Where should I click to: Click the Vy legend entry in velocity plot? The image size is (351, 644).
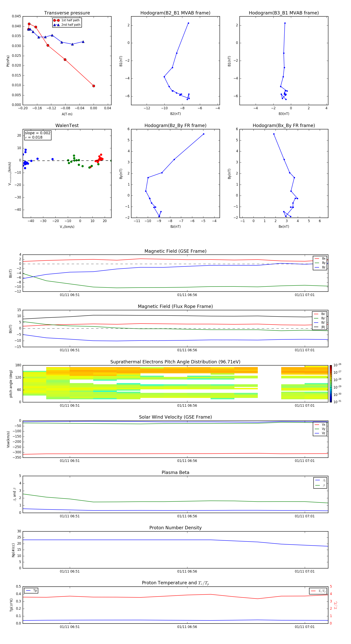pos(320,429)
